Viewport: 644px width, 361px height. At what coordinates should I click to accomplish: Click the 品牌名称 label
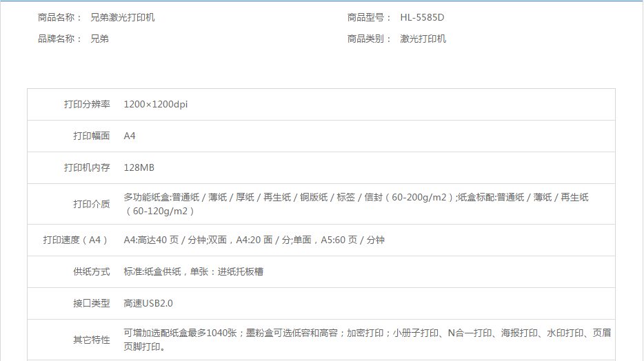click(59, 39)
